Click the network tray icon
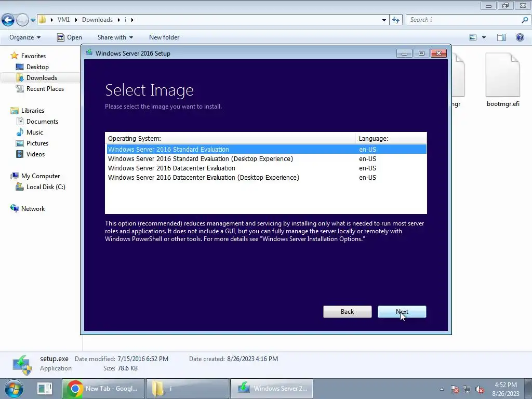 (467, 390)
